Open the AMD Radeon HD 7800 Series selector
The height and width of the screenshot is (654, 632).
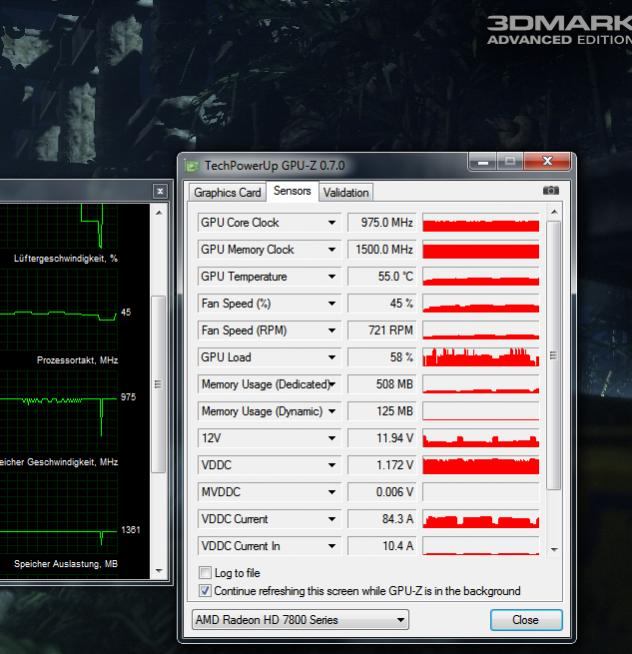[300, 620]
